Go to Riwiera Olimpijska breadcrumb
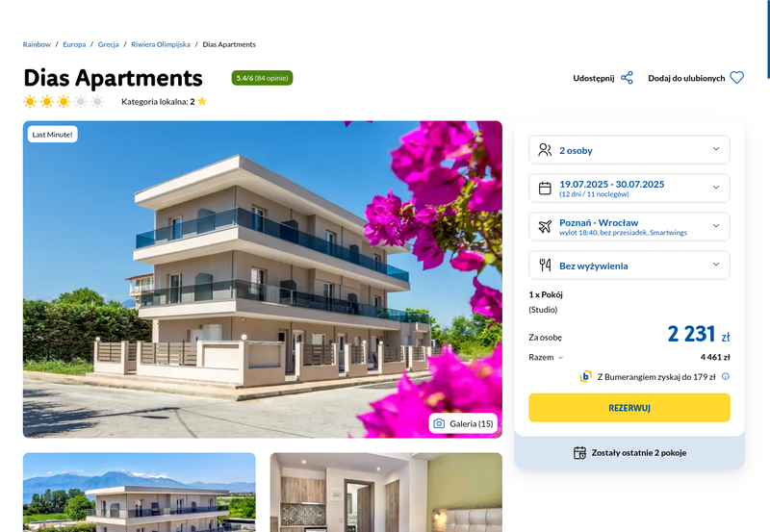The image size is (770, 532). click(x=161, y=44)
